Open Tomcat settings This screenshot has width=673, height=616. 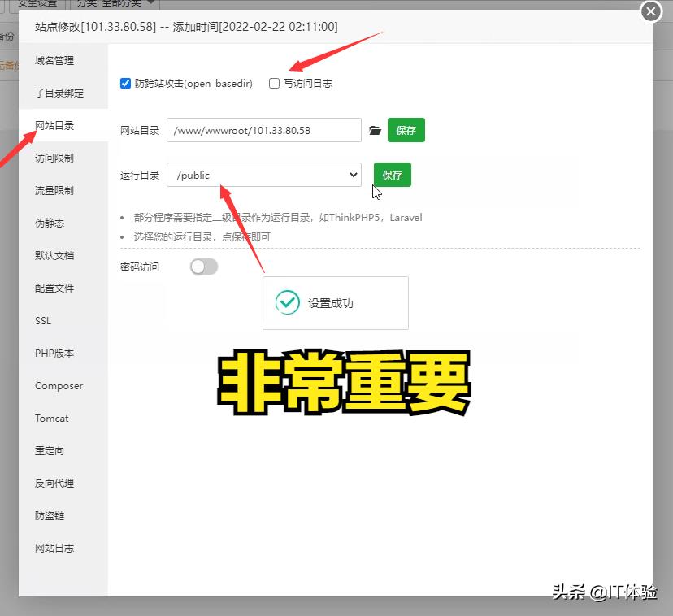click(x=52, y=418)
